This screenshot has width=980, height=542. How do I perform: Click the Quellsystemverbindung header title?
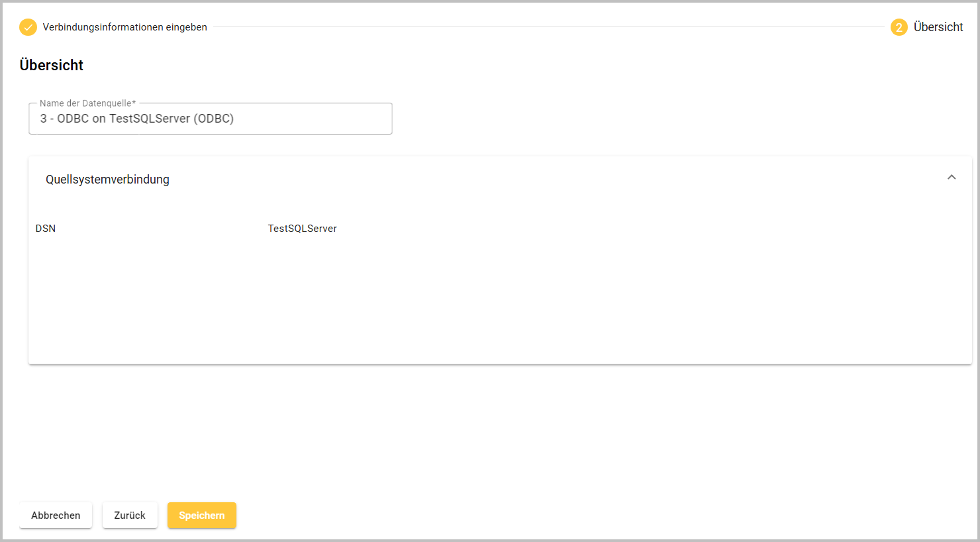coord(107,180)
